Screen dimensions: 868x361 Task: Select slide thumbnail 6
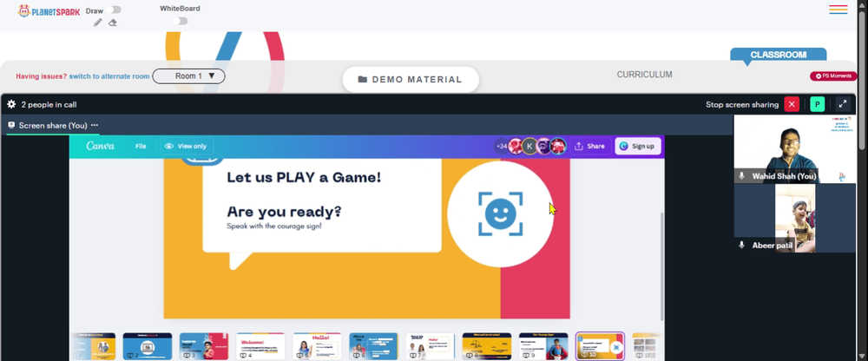[x=373, y=346]
